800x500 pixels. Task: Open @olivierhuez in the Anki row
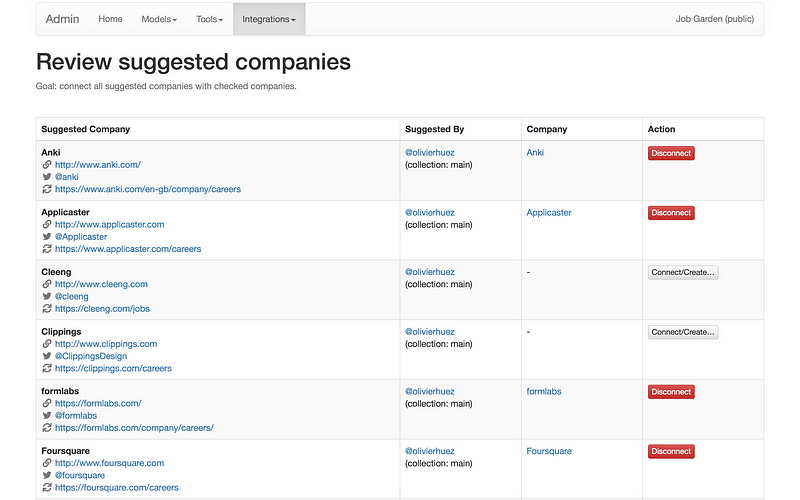(x=430, y=152)
